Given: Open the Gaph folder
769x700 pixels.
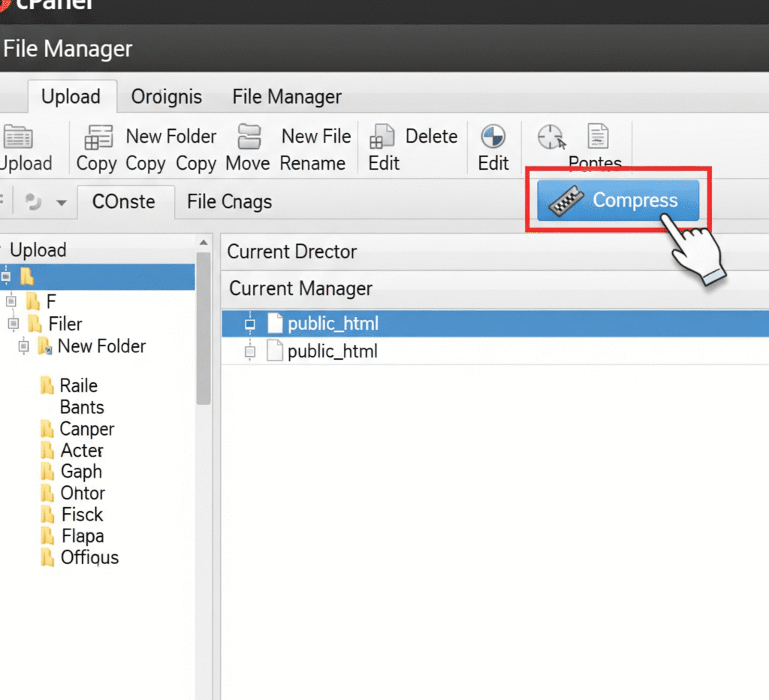Looking at the screenshot, I should click(x=81, y=472).
